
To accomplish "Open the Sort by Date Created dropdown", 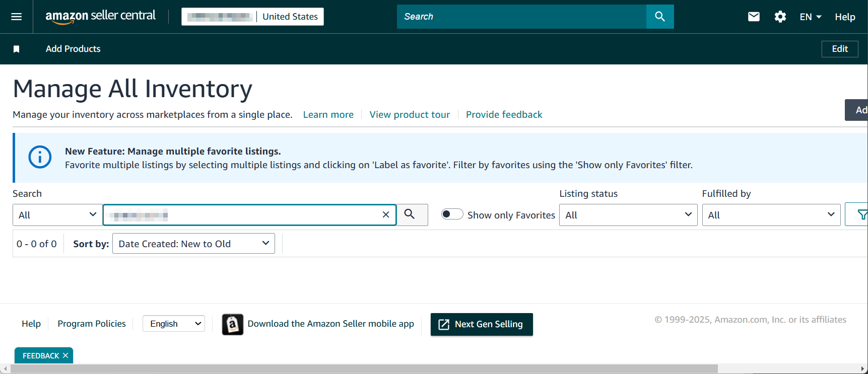I will click(193, 244).
